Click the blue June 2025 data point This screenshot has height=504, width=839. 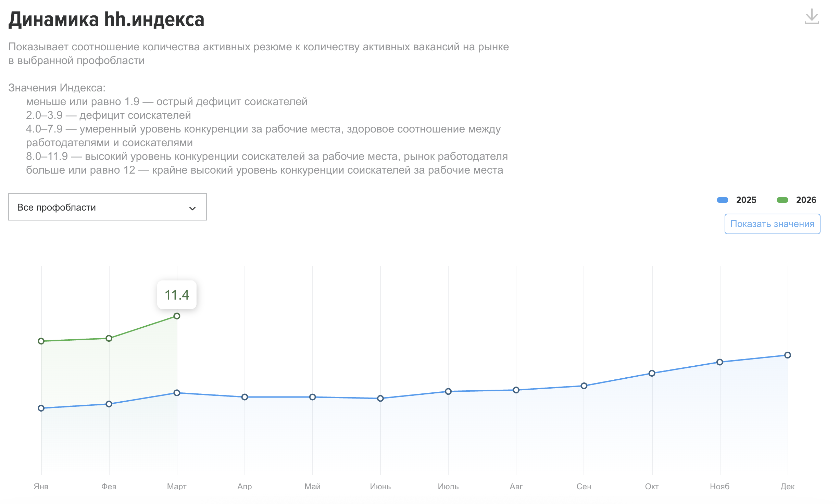pos(380,398)
